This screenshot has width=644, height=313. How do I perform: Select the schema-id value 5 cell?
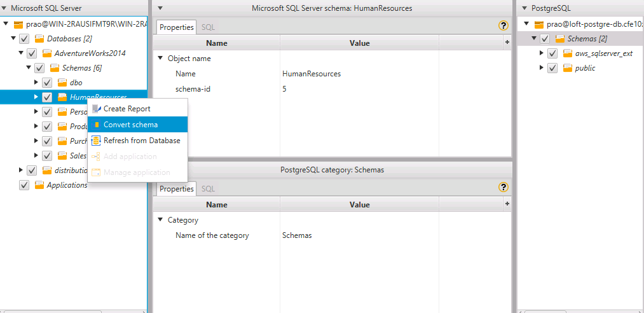(x=359, y=88)
